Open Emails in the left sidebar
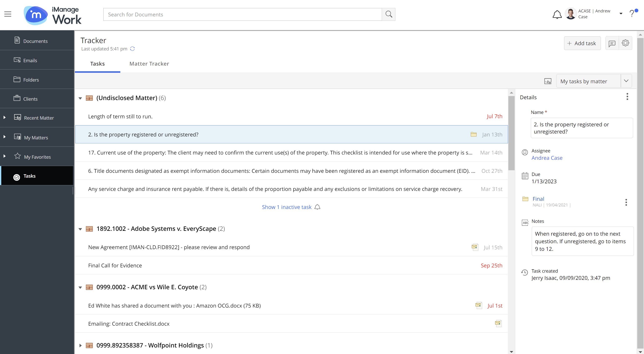This screenshot has height=354, width=644. 30,60
